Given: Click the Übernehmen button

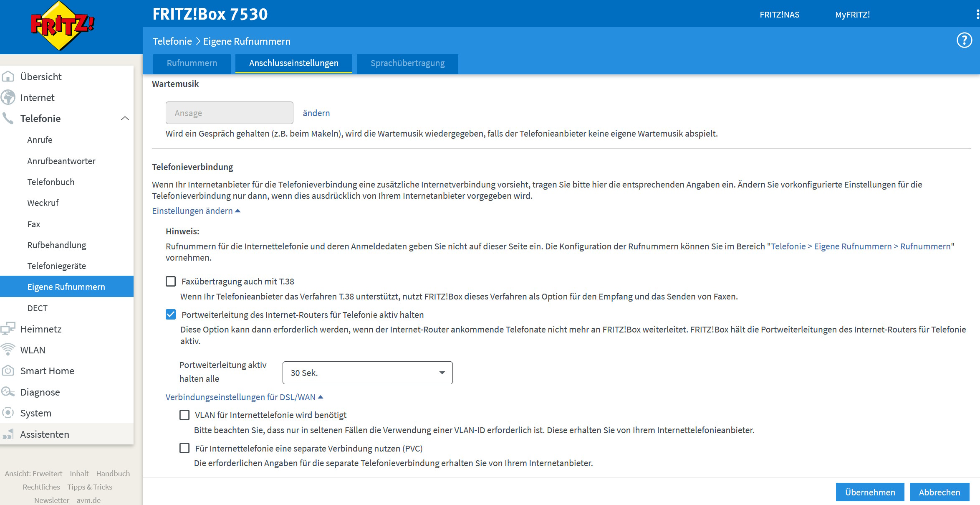Looking at the screenshot, I should (x=870, y=492).
